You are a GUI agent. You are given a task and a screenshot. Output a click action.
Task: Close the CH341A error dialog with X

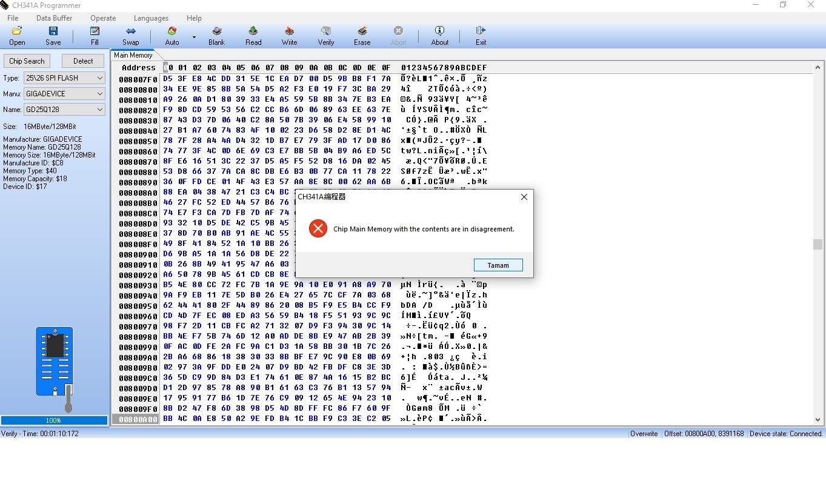coord(524,197)
